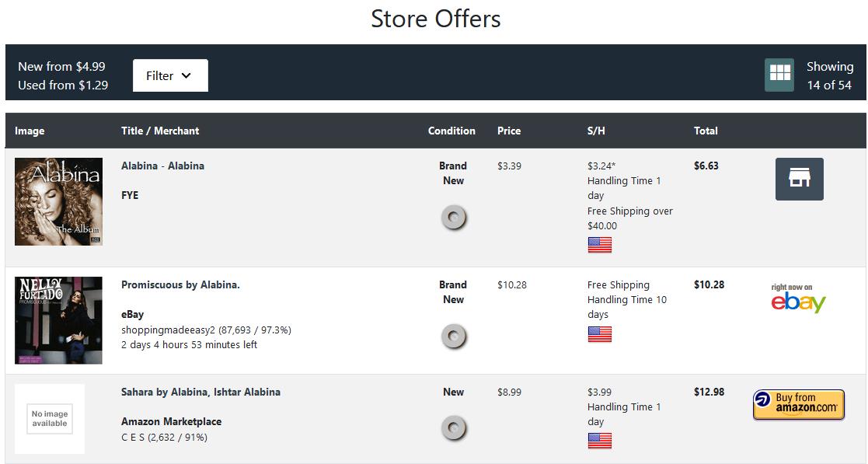Click the US flag in FYE row
Image resolution: width=868 pixels, height=464 pixels.
tap(599, 245)
